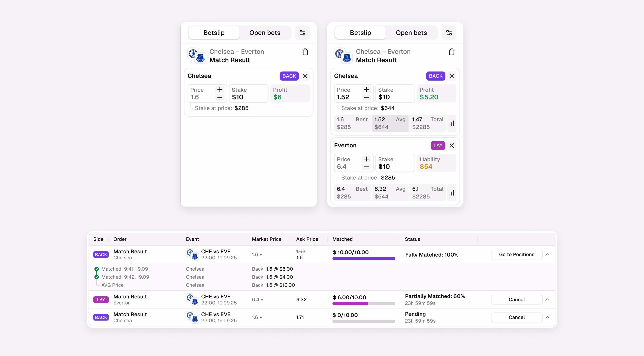
Task: Toggle the BACK badge in right Chelsea card
Action: [436, 76]
